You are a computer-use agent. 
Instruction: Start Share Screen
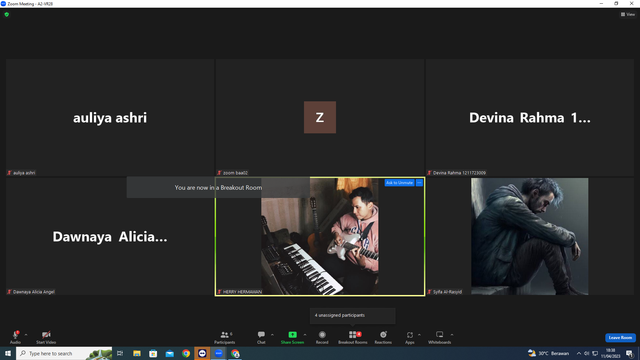[292, 337]
